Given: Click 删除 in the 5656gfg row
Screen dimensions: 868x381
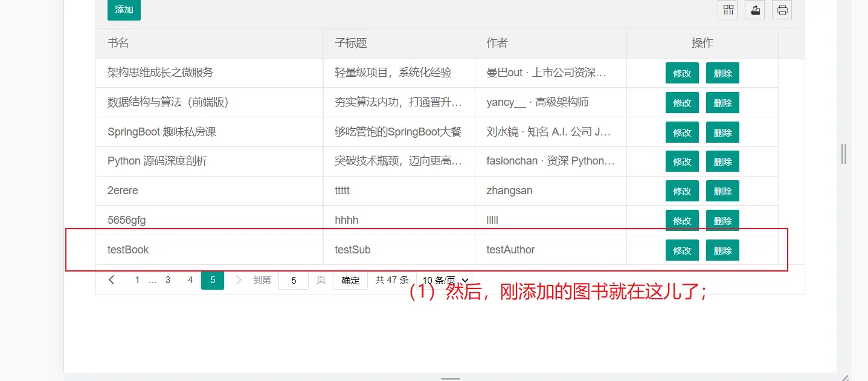Looking at the screenshot, I should click(722, 221).
